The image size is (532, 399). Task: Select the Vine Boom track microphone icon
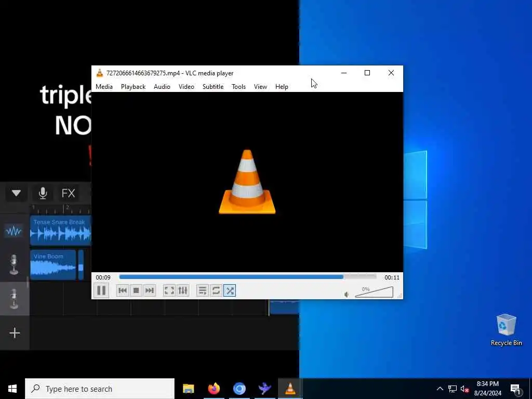click(x=14, y=264)
